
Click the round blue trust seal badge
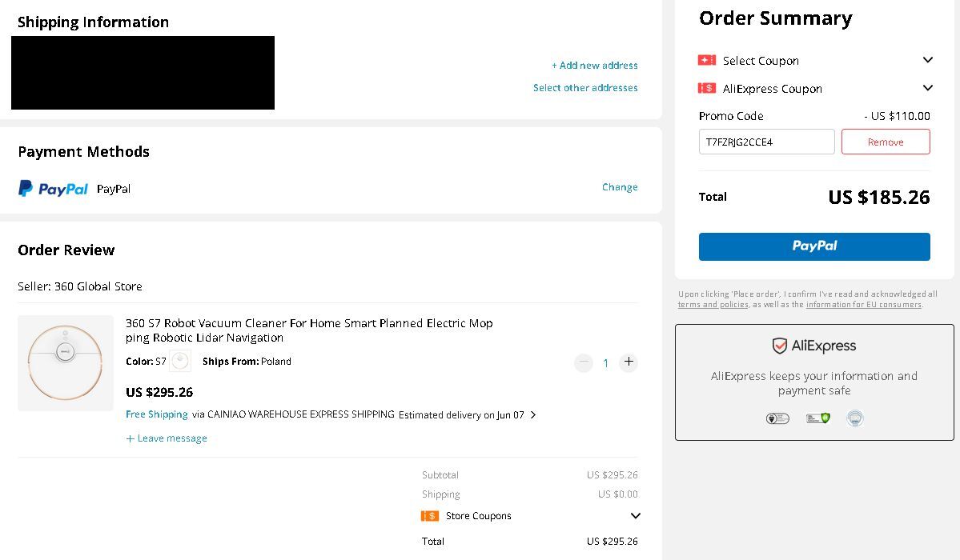pos(854,418)
